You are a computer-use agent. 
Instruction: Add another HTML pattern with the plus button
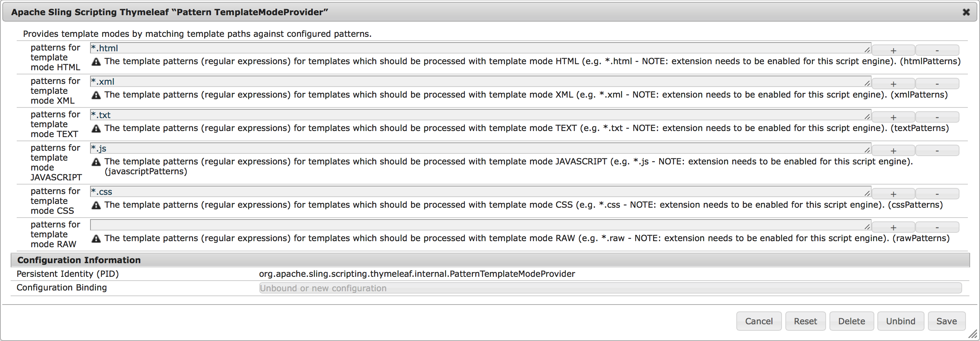click(x=893, y=50)
